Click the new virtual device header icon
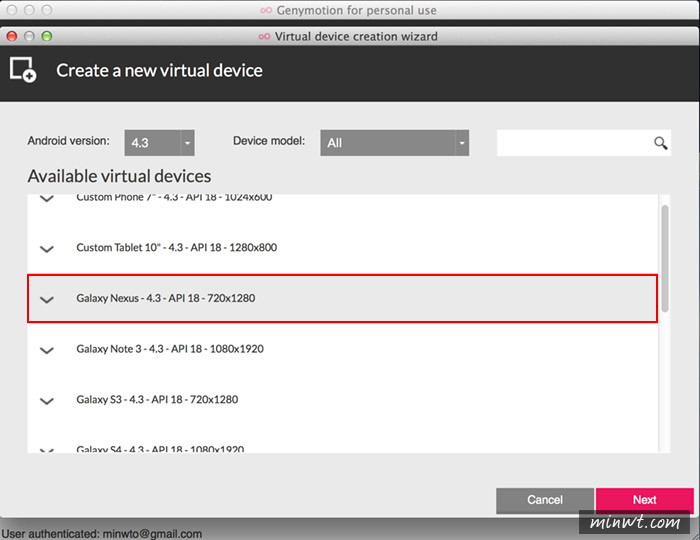Image resolution: width=700 pixels, height=540 pixels. [23, 70]
